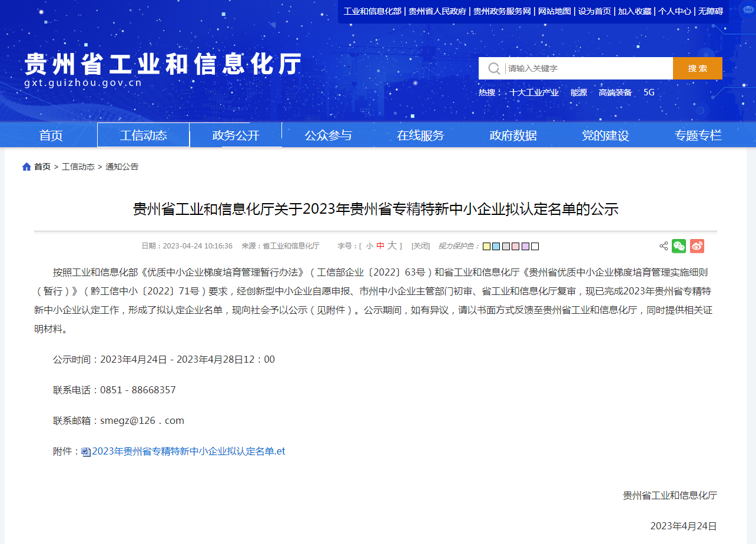Image resolution: width=756 pixels, height=544 pixels.
Task: Visit 贵州政务服务网 top link
Action: pos(502,11)
